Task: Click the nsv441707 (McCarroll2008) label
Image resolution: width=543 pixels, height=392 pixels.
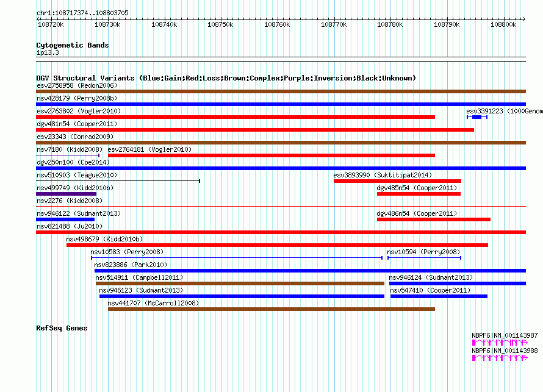Action: [x=153, y=303]
